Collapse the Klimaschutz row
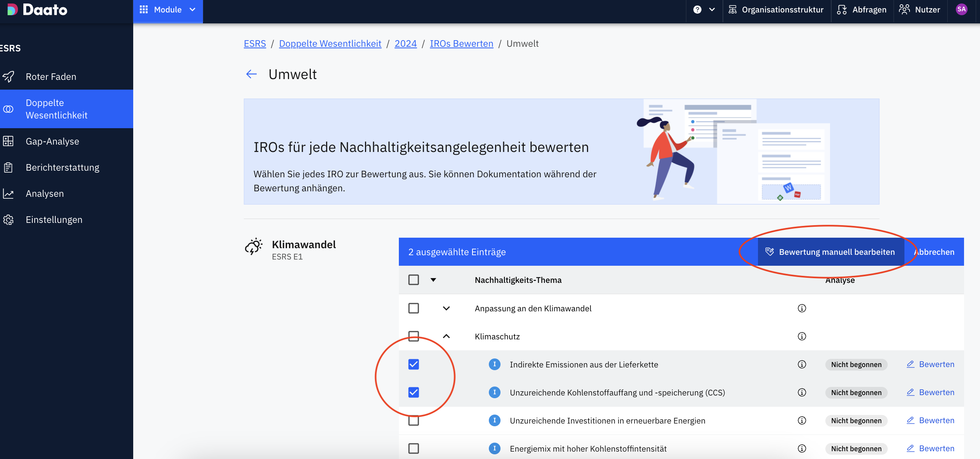The height and width of the screenshot is (459, 980). 446,336
